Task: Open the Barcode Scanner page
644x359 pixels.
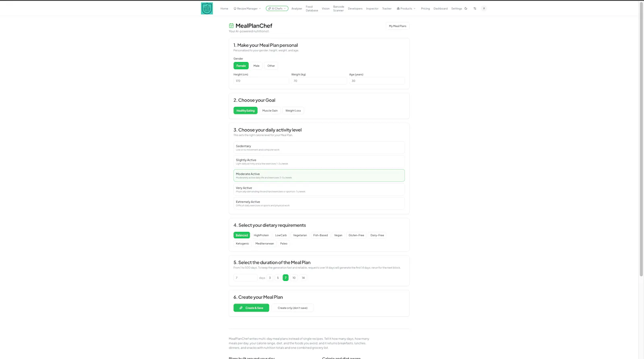Action: [x=339, y=8]
